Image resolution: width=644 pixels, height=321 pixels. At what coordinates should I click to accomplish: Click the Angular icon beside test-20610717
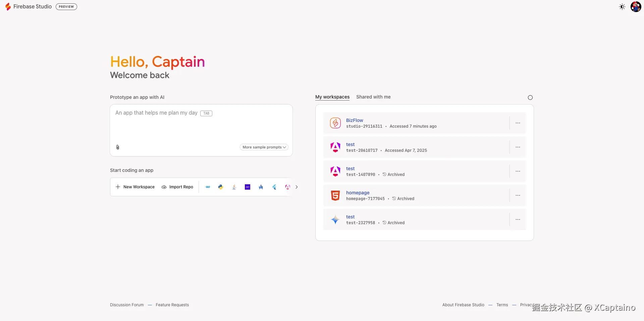(x=335, y=147)
